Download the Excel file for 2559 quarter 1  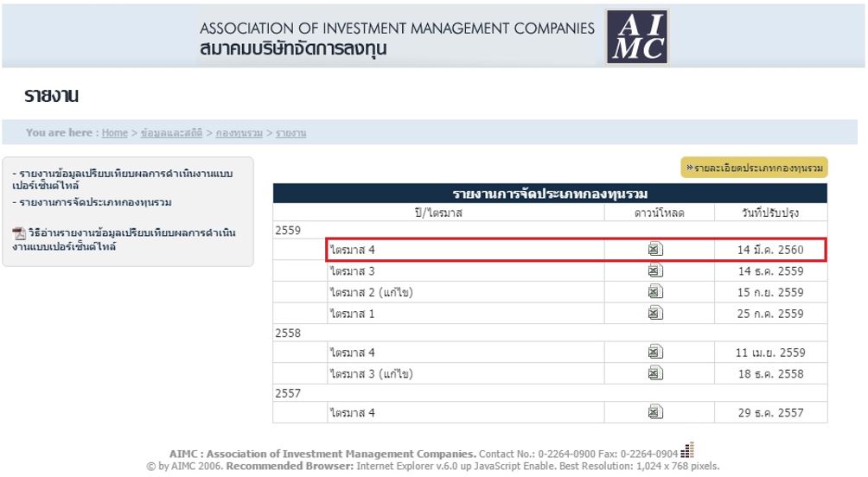[655, 313]
